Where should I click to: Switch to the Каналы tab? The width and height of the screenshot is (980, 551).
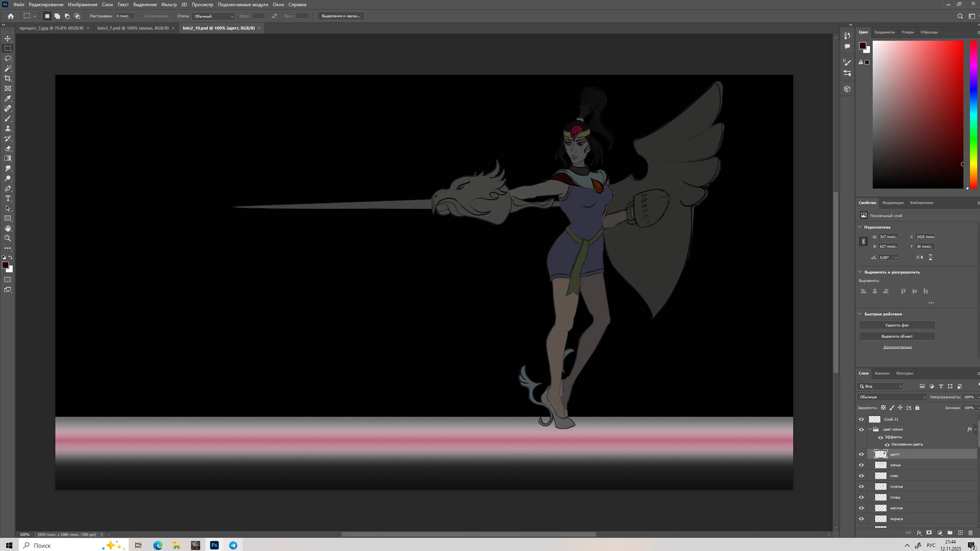tap(881, 373)
